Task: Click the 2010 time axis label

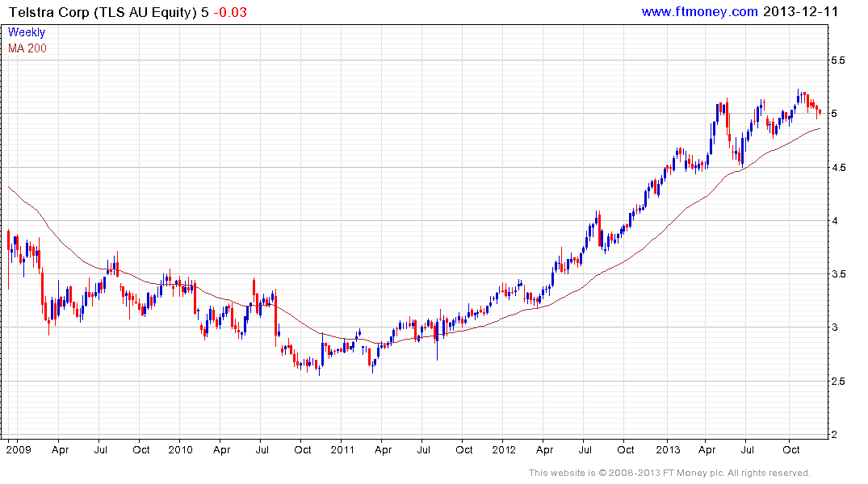Action: 181,449
